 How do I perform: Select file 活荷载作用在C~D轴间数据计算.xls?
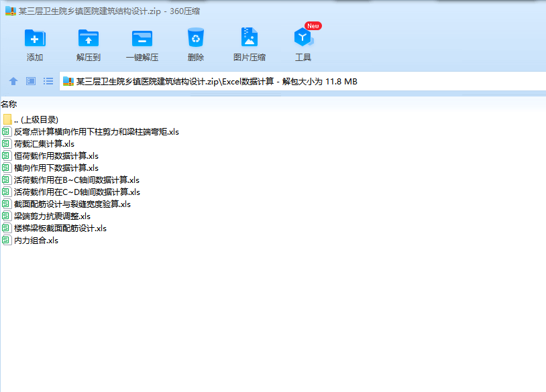(x=77, y=192)
